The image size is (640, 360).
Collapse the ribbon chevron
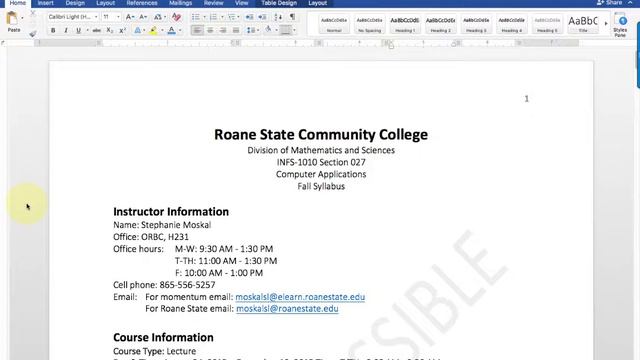coord(631,3)
